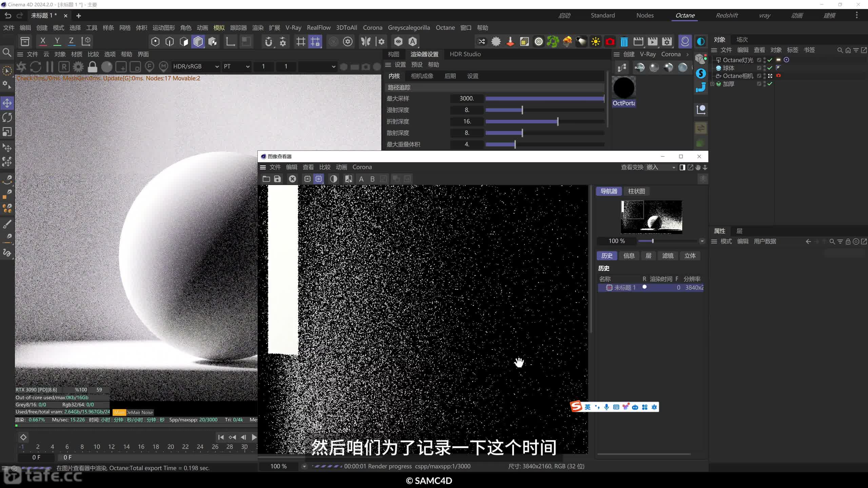Toggle green checkmark of 加厚 object
Viewport: 868px width, 488px height.
tap(770, 84)
